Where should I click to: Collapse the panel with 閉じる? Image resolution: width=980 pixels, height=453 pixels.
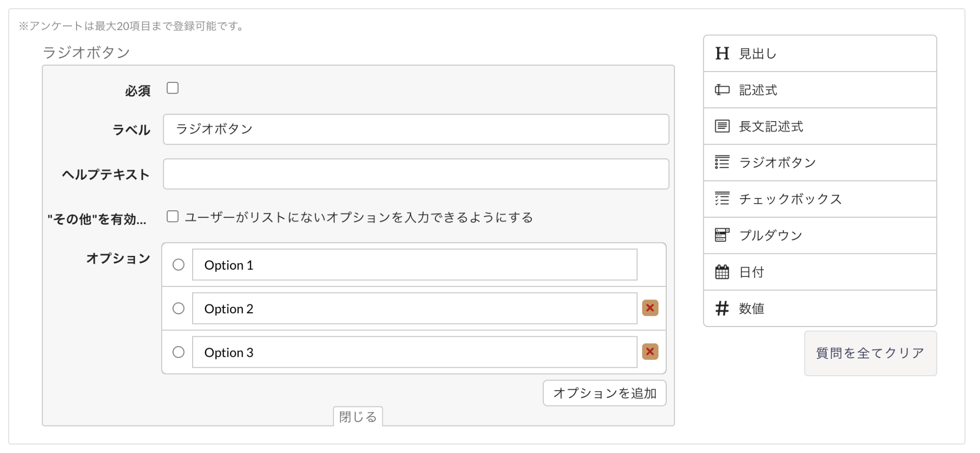click(358, 416)
